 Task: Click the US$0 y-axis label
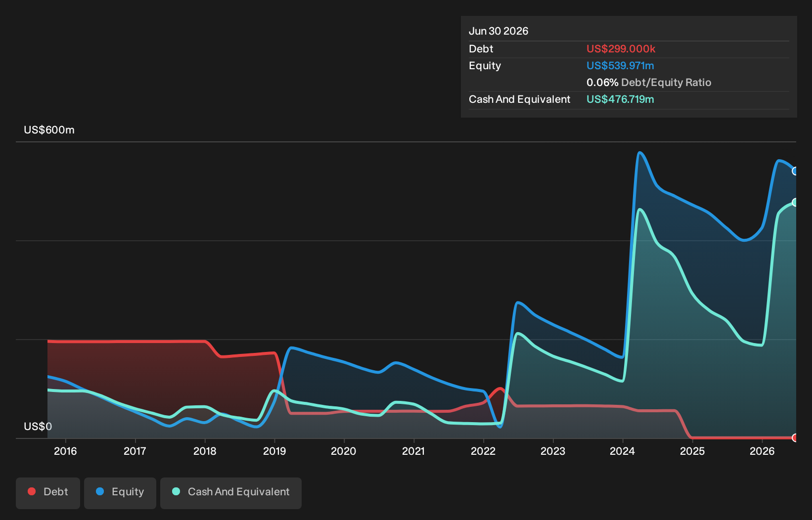pyautogui.click(x=38, y=427)
